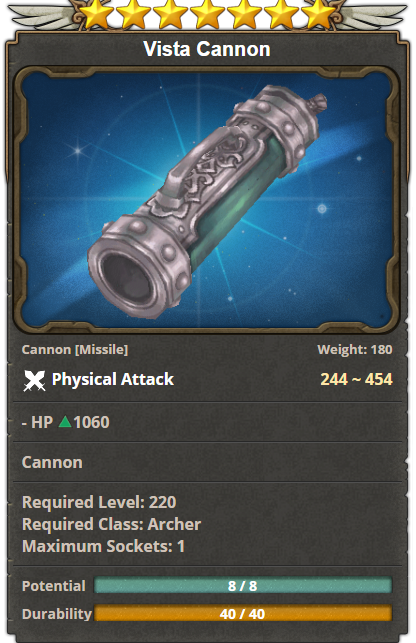This screenshot has height=643, width=416.
Task: Click the HP 1060 bonus stat
Action: [x=66, y=422]
